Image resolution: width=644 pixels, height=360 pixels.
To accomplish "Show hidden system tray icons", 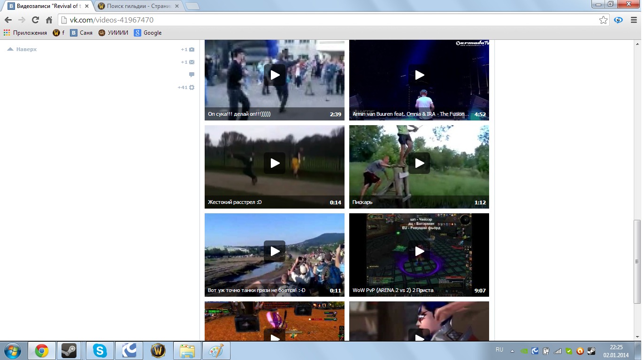I will pos(512,351).
